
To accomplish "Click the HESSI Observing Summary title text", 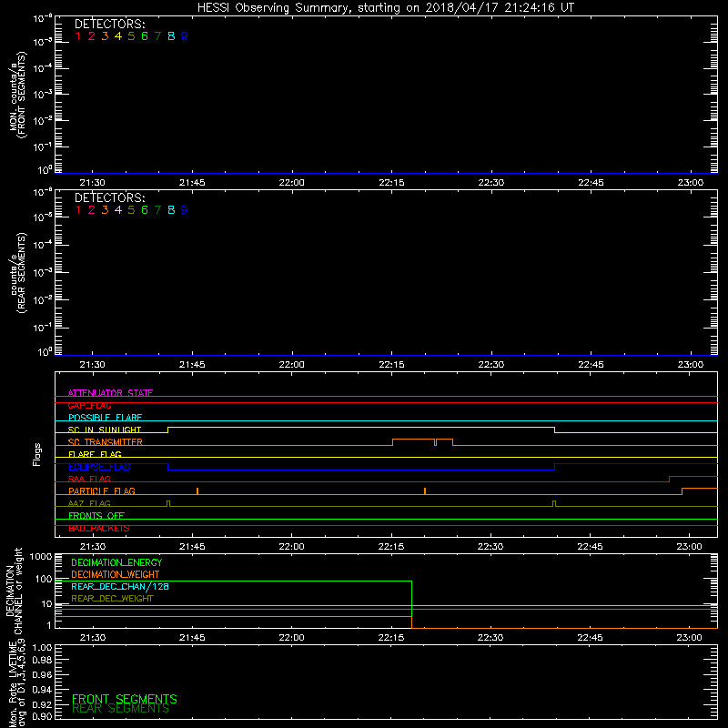I will click(x=385, y=8).
